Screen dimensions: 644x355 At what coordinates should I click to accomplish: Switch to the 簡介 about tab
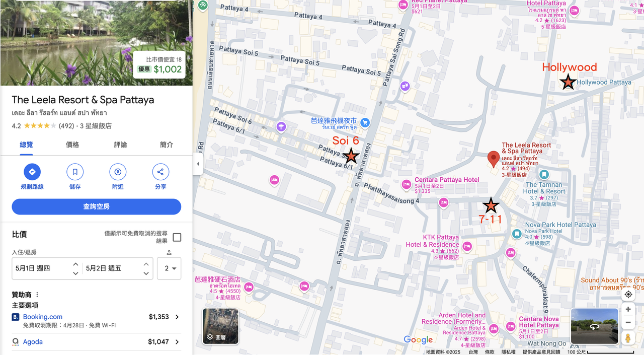(167, 145)
